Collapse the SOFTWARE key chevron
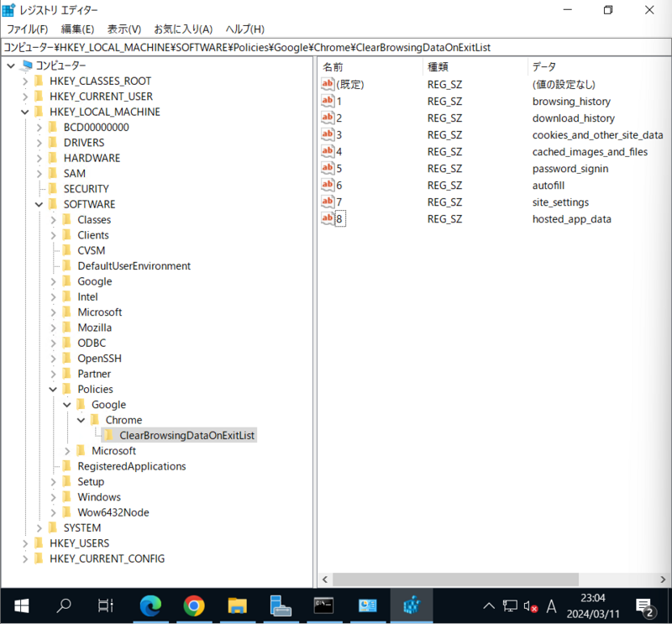The image size is (672, 624). tap(39, 204)
